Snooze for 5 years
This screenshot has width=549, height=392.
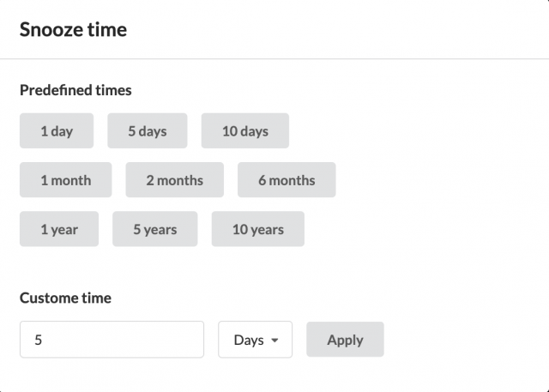coord(154,229)
